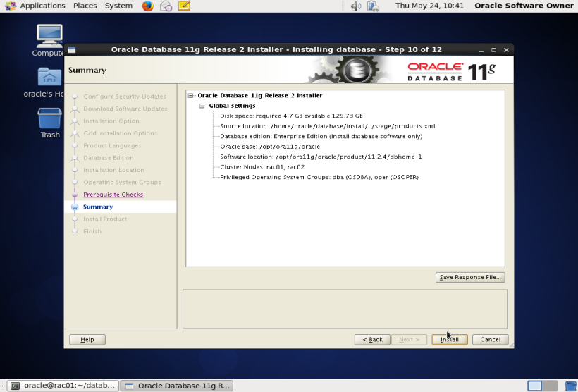Click the Back button
The image size is (578, 392).
coord(372,340)
